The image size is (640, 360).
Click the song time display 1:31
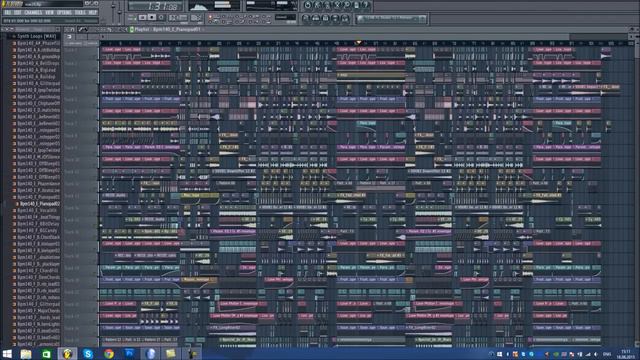[156, 6]
